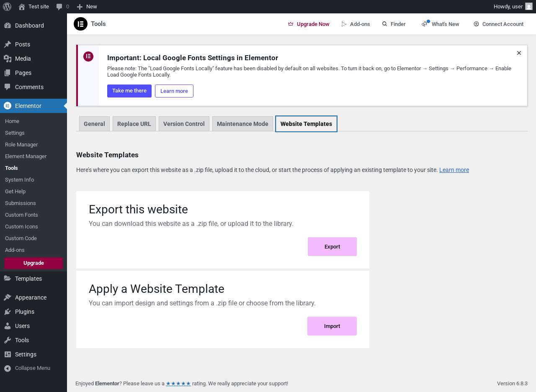Switch to the Version Control tab

(184, 124)
